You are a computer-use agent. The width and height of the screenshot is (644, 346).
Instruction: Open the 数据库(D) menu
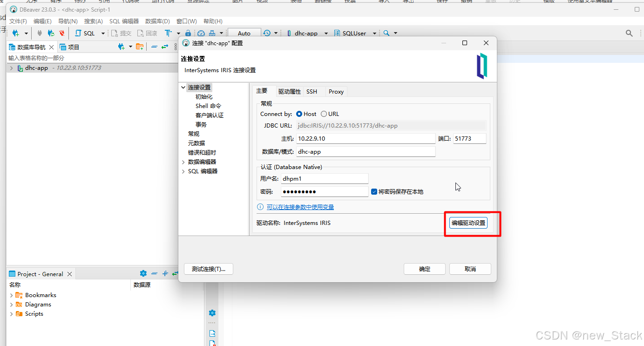(x=157, y=21)
